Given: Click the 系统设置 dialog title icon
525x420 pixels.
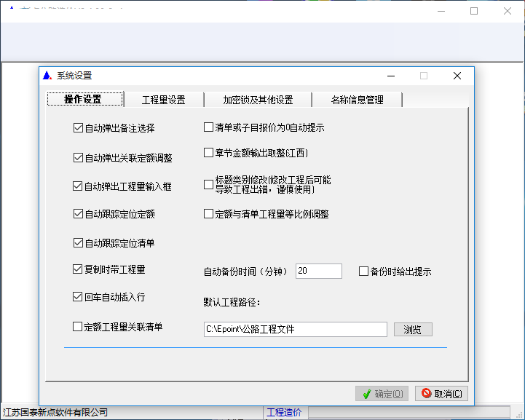Looking at the screenshot, I should (x=47, y=76).
